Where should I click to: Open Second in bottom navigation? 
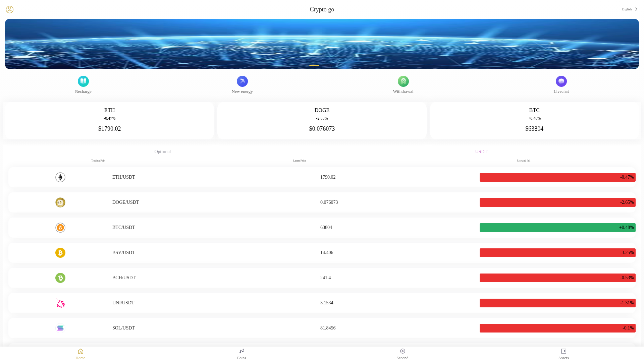click(402, 354)
